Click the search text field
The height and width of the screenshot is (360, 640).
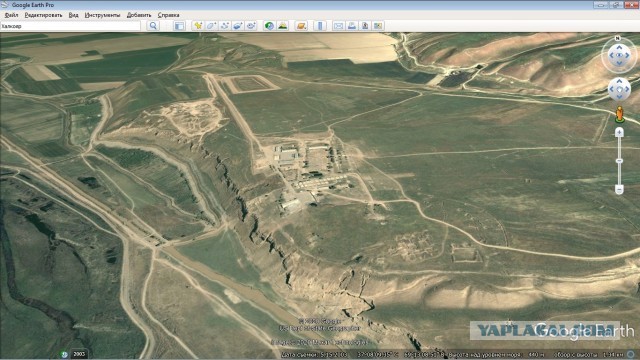(x=70, y=26)
